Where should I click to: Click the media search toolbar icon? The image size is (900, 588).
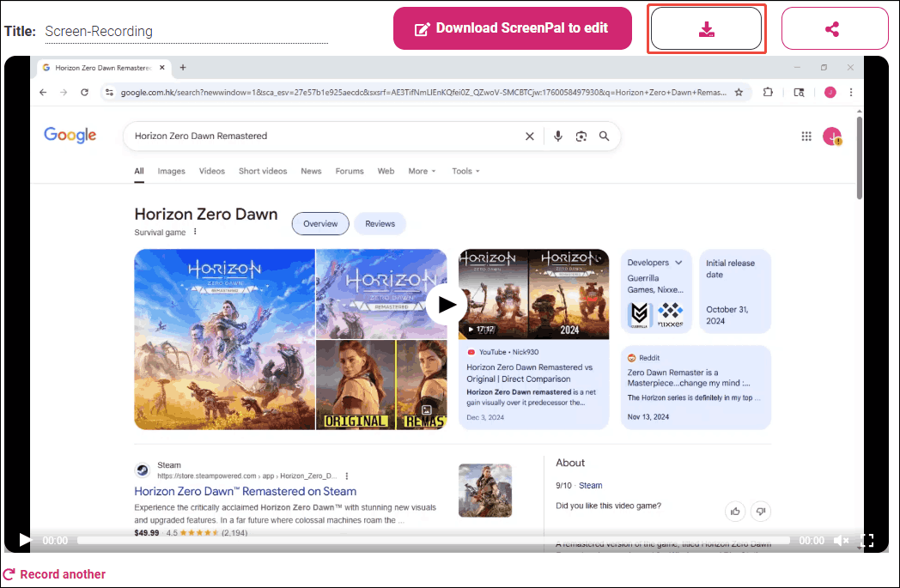coord(799,93)
